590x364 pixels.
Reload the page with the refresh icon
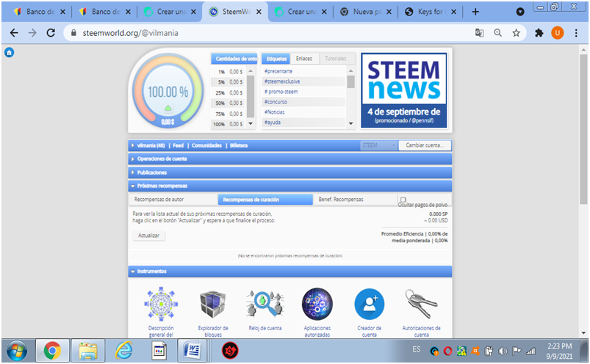pos(51,33)
